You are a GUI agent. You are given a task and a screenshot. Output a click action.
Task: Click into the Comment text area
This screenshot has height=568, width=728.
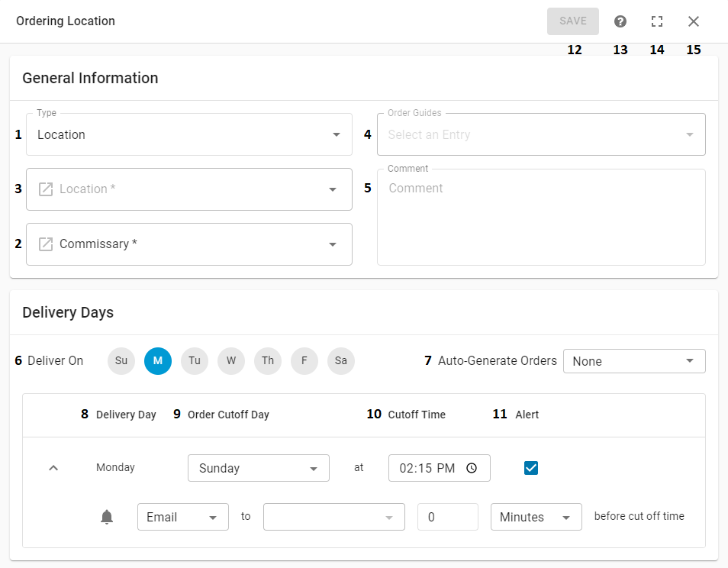tap(541, 218)
